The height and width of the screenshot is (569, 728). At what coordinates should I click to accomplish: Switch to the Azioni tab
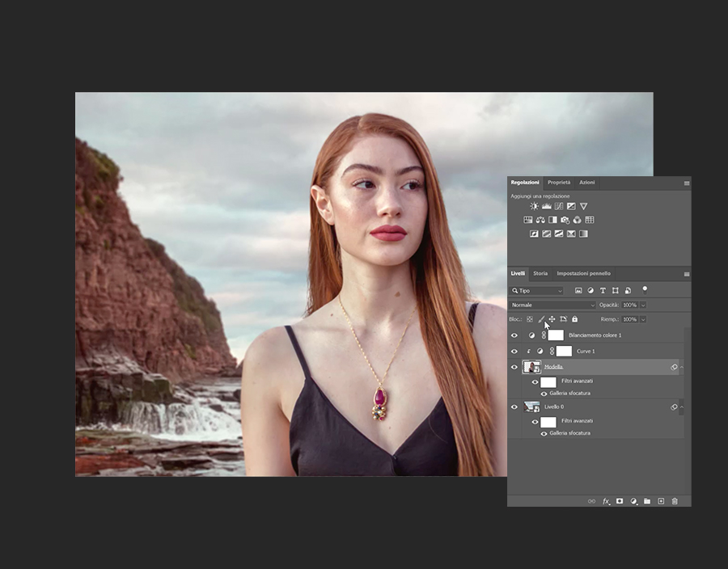point(587,182)
